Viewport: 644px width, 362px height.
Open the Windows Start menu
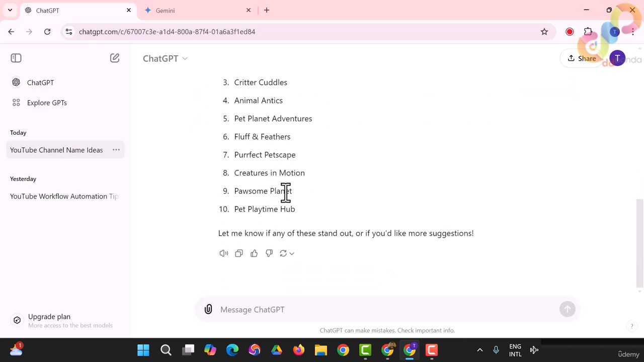143,350
